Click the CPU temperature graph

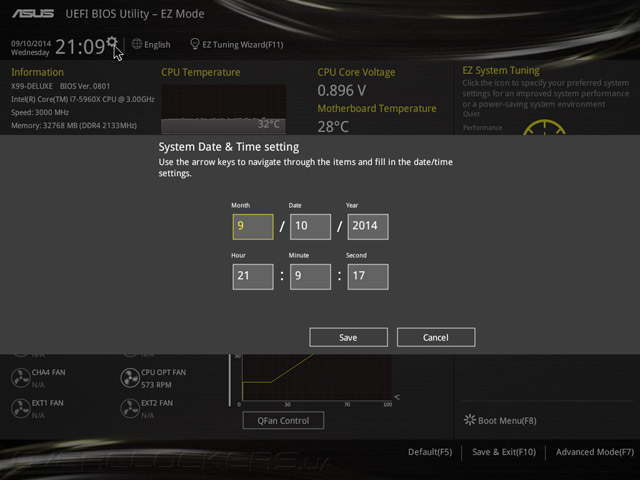[224, 109]
